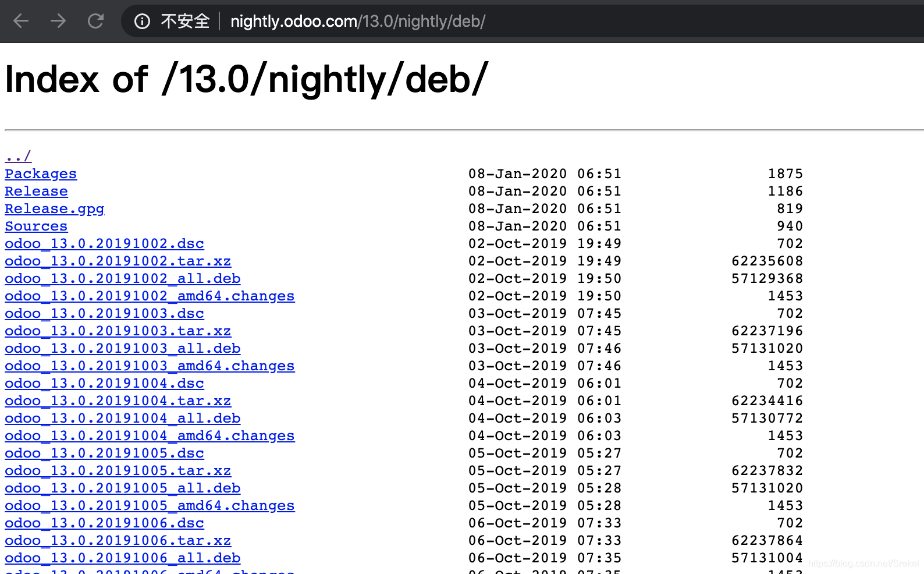Screen dimensions: 924x574
Task: Click the Index of /13.0/nightly/deb/ heading
Action: pyautogui.click(x=247, y=79)
